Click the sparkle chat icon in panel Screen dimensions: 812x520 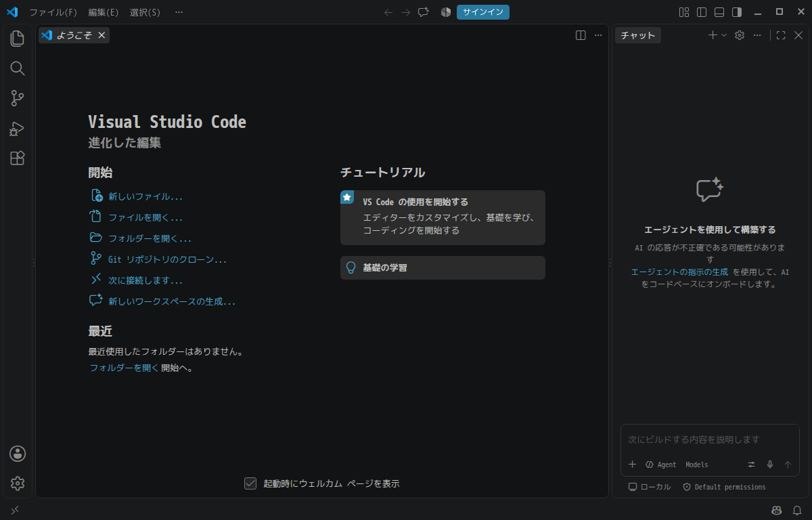pos(710,190)
